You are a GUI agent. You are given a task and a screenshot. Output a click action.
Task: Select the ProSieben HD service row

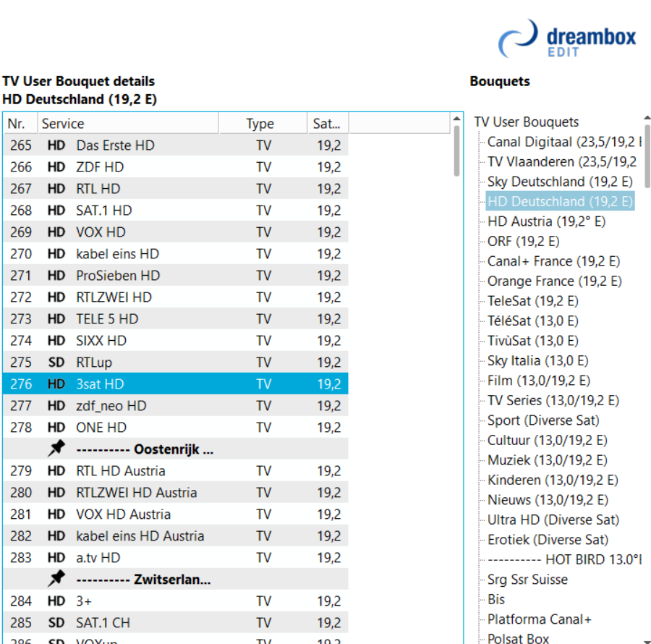click(176, 275)
